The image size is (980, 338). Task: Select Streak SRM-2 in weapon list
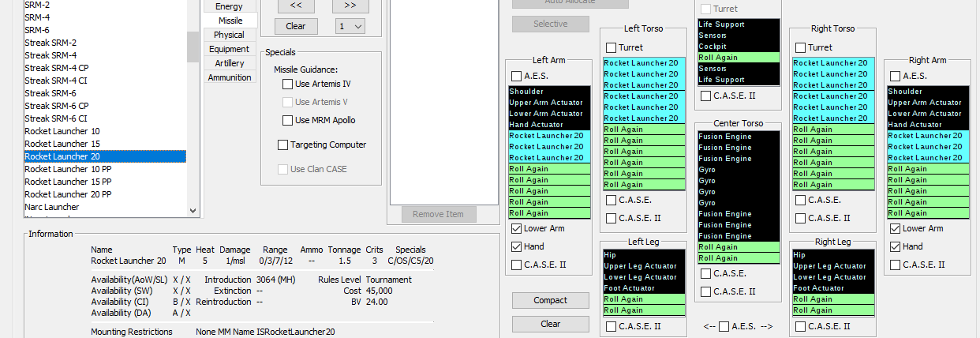tap(105, 43)
